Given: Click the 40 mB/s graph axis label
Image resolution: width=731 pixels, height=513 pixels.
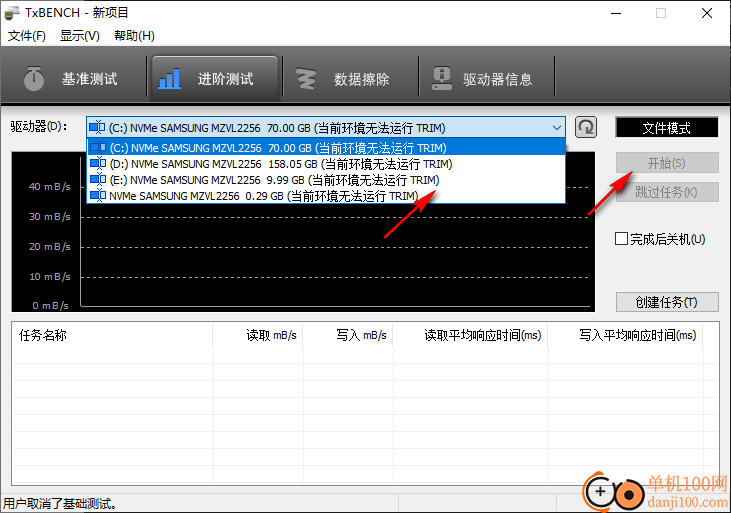Looking at the screenshot, I should [50, 187].
